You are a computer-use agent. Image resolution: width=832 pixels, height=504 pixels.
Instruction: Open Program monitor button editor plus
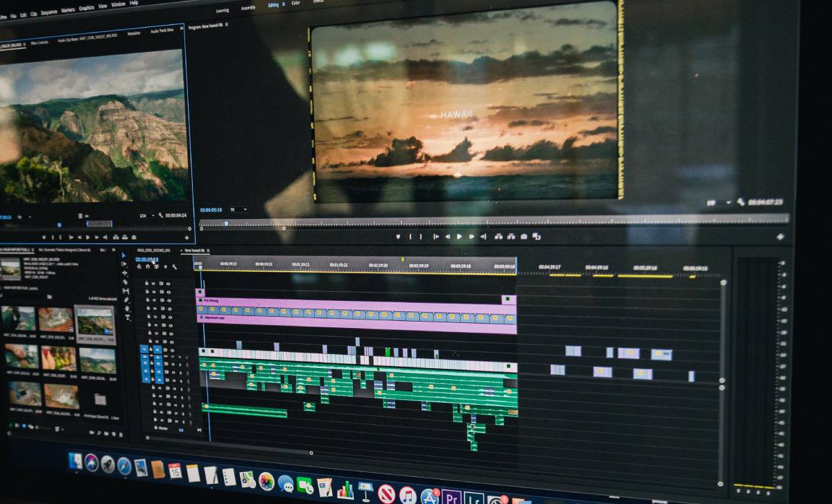click(780, 236)
